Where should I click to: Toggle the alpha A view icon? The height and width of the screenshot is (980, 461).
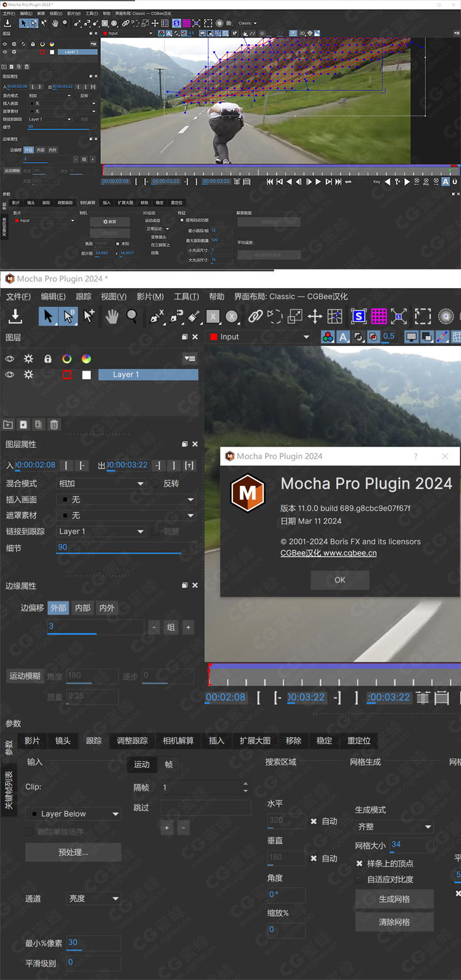[343, 337]
